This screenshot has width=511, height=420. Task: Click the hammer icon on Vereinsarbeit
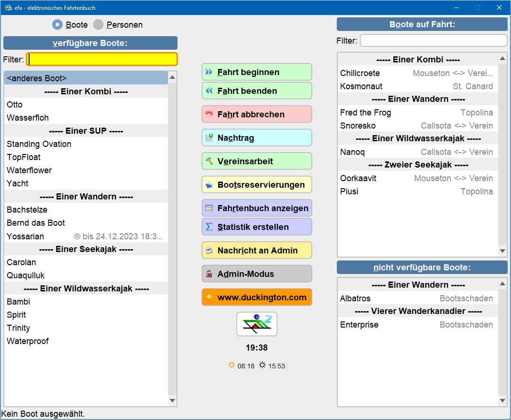[209, 161]
